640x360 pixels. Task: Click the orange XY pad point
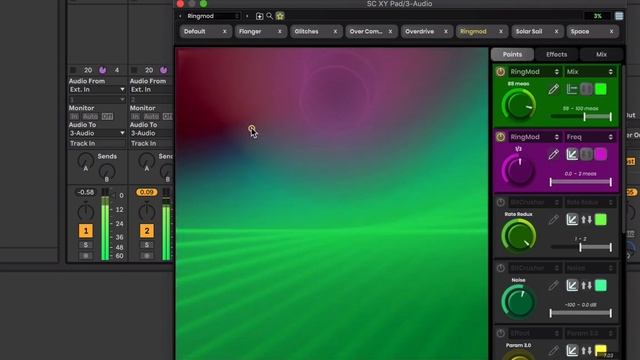pos(251,129)
